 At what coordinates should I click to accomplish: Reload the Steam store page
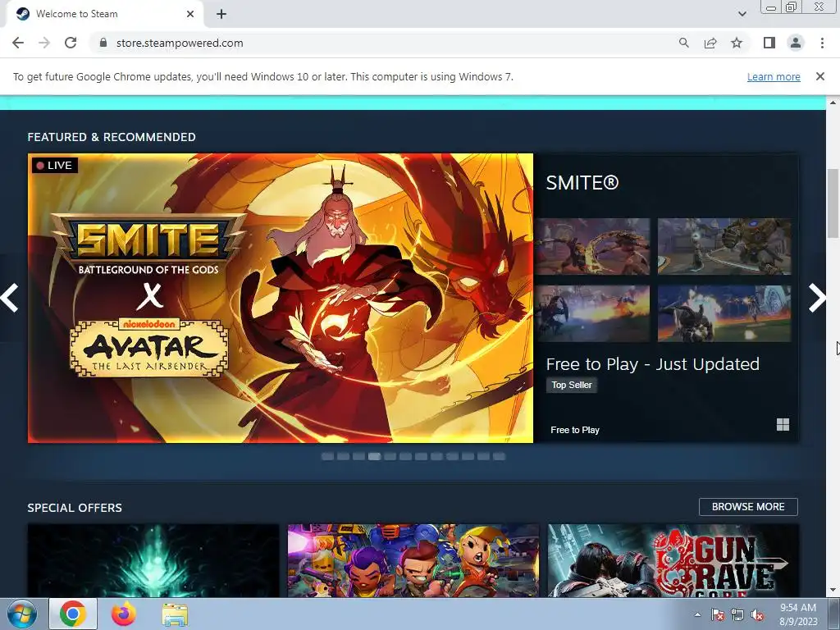coord(71,43)
